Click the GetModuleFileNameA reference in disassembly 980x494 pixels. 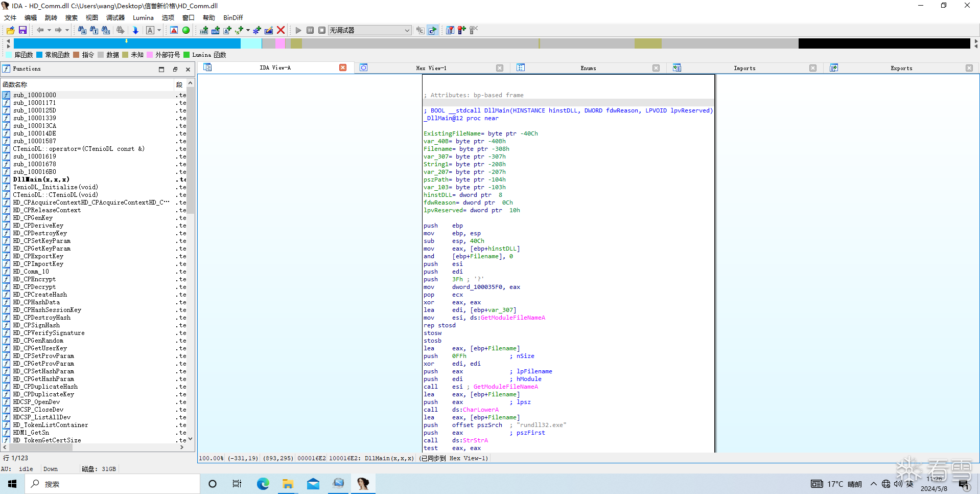(x=512, y=318)
